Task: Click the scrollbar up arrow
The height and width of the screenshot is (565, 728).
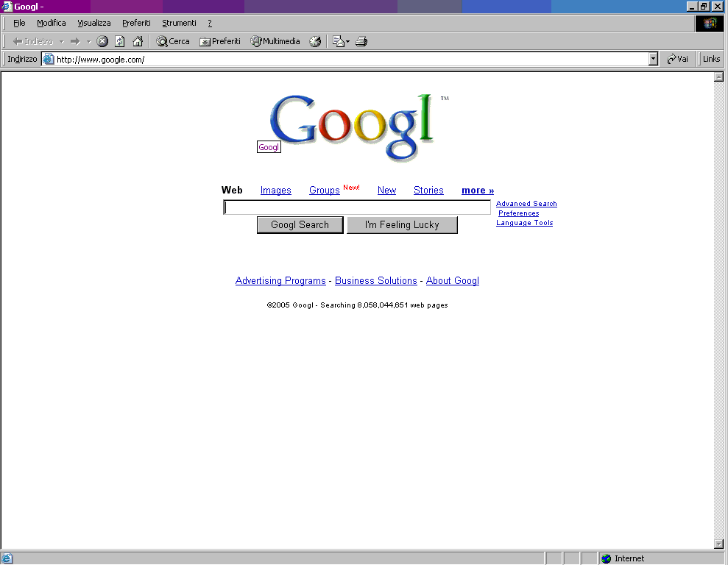Action: pyautogui.click(x=718, y=77)
